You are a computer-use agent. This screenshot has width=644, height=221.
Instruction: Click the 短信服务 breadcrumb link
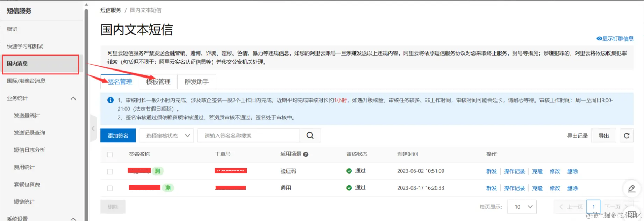click(110, 10)
